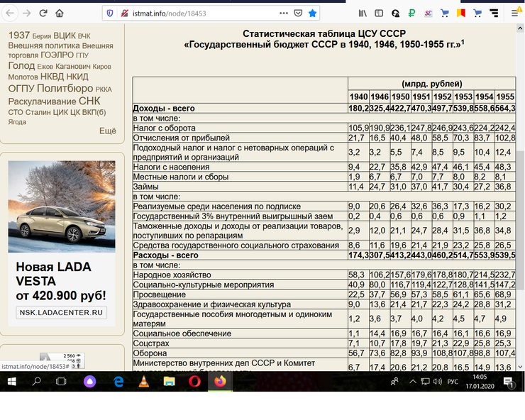The image size is (525, 420).
Task: Bookmark this page with the star icon
Action: pos(313,13)
